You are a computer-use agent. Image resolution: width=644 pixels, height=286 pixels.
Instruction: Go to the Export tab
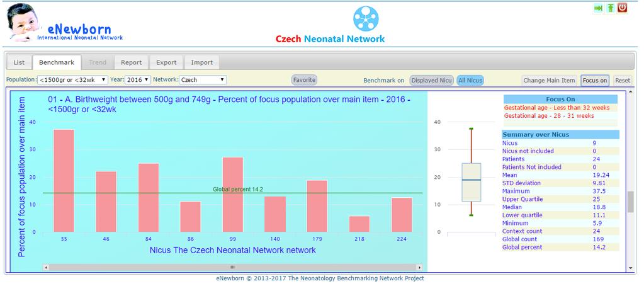[x=166, y=62]
